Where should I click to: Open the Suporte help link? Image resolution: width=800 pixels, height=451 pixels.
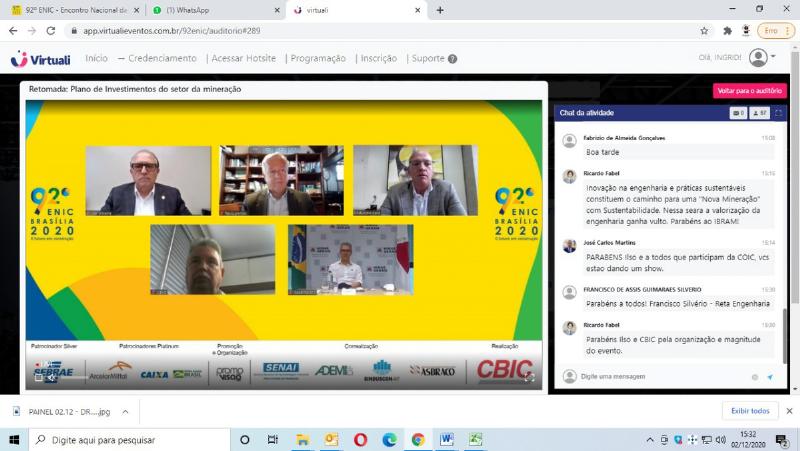coord(434,58)
